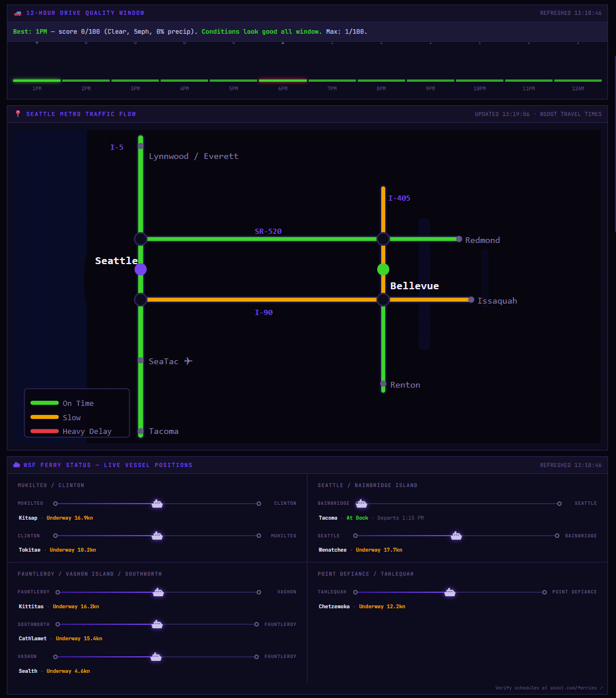616x698 pixels.
Task: Click the I-405 and I-90 interchange node
Action: click(x=383, y=300)
